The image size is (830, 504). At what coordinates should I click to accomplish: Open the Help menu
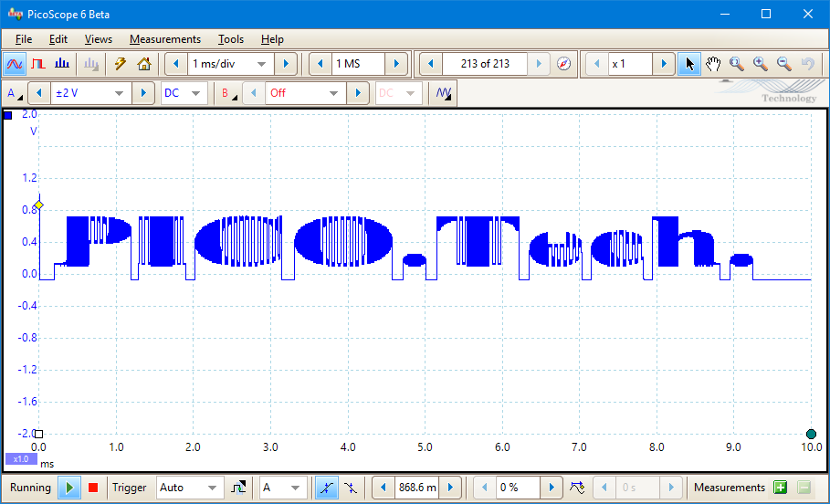click(x=272, y=39)
